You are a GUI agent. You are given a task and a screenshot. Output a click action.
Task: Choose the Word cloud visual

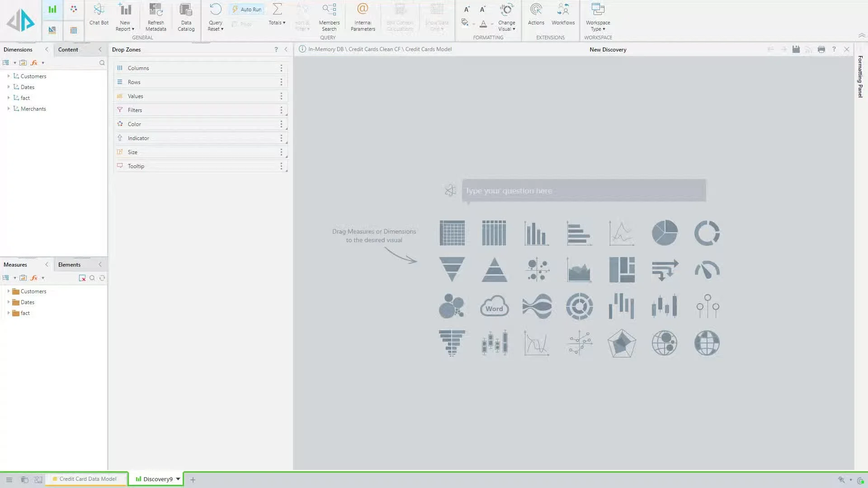point(494,307)
